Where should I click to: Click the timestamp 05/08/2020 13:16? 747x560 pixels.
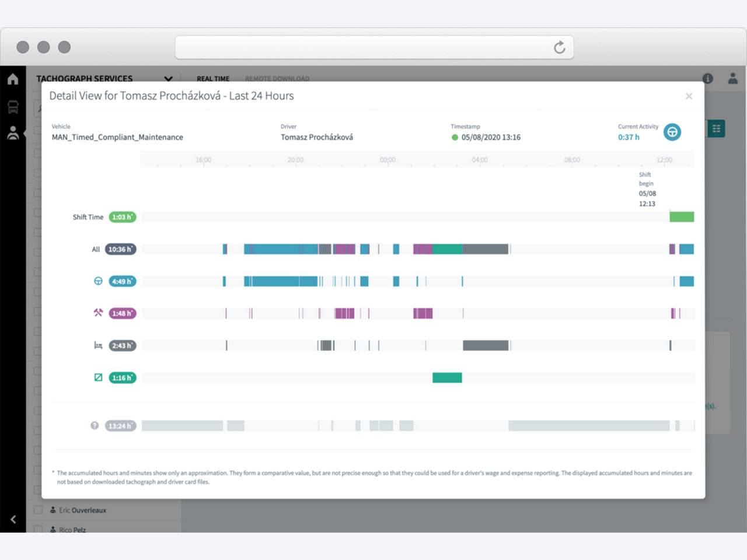(491, 137)
